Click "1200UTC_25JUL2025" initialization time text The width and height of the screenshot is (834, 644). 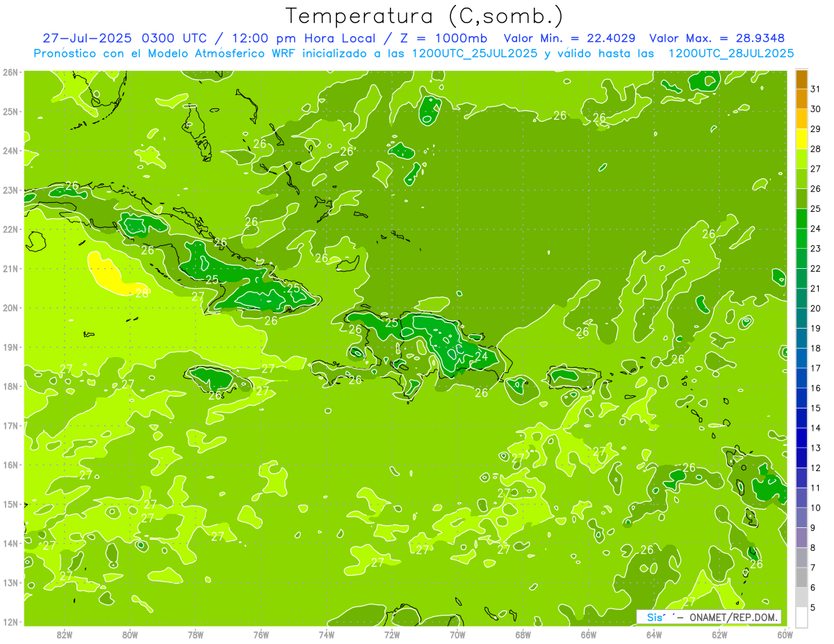(x=475, y=53)
